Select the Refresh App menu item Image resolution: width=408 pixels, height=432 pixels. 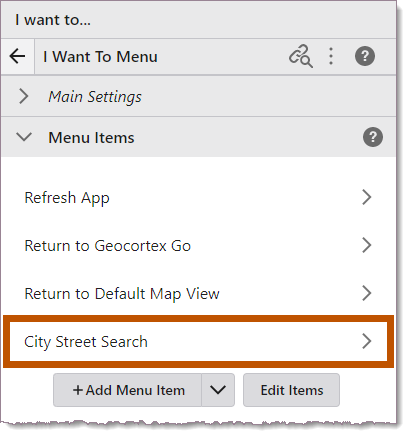(198, 197)
